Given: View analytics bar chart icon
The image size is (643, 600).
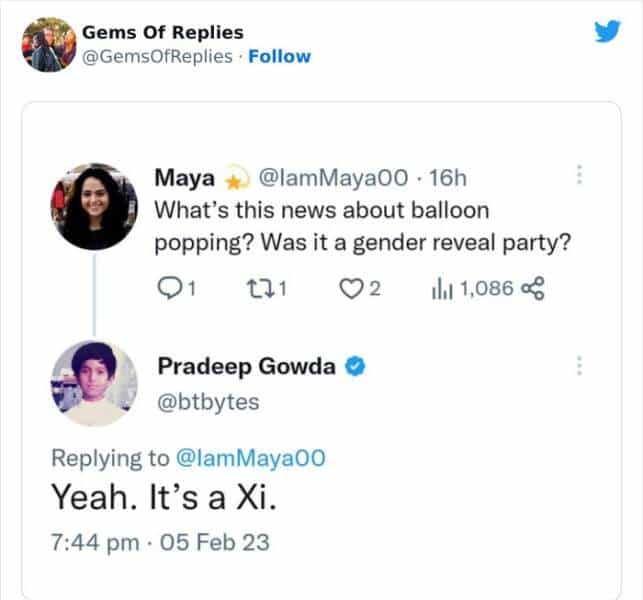Looking at the screenshot, I should click(x=442, y=289).
